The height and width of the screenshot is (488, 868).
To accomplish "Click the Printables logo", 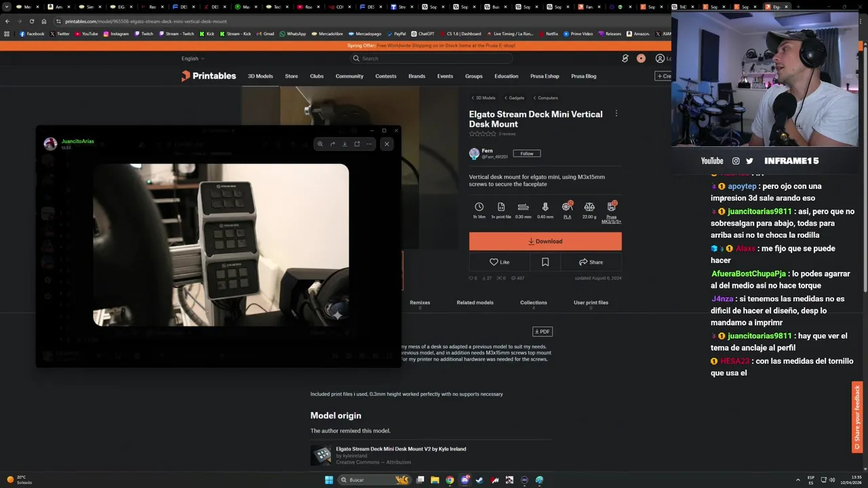I will point(209,76).
